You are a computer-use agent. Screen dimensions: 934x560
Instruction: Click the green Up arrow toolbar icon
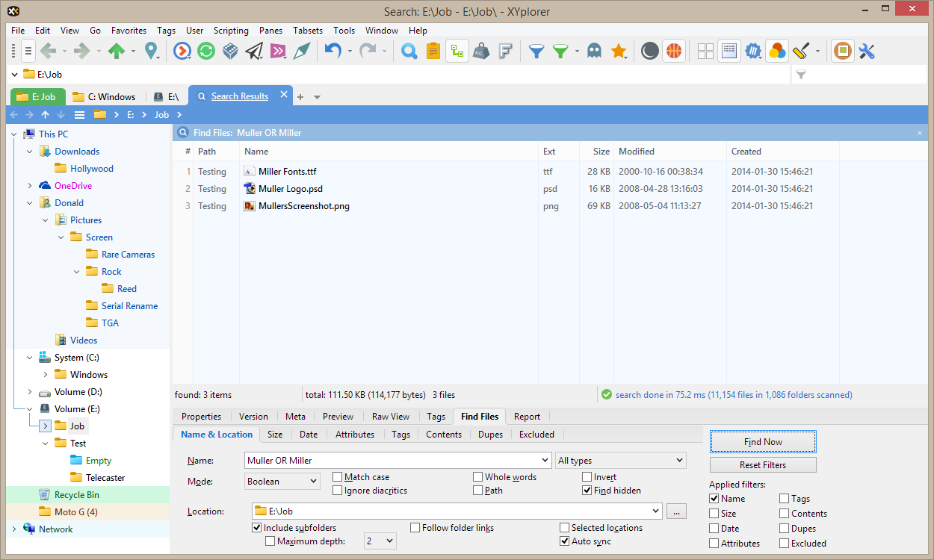coord(117,51)
